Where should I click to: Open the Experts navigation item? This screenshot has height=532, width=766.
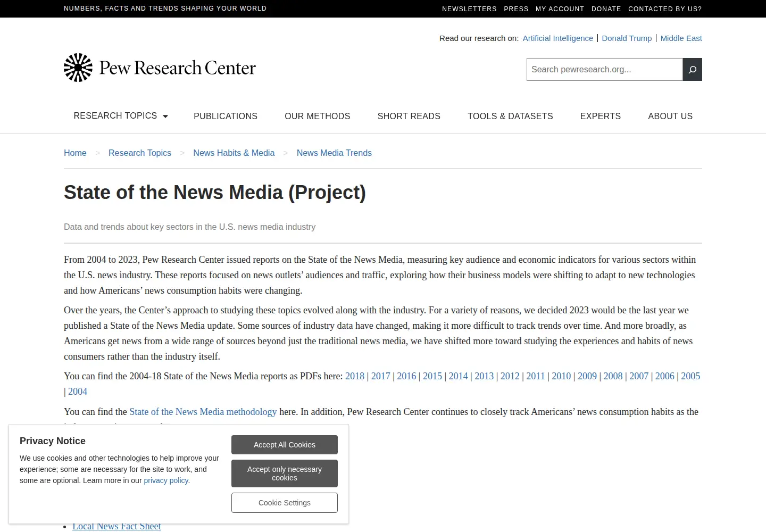point(601,116)
